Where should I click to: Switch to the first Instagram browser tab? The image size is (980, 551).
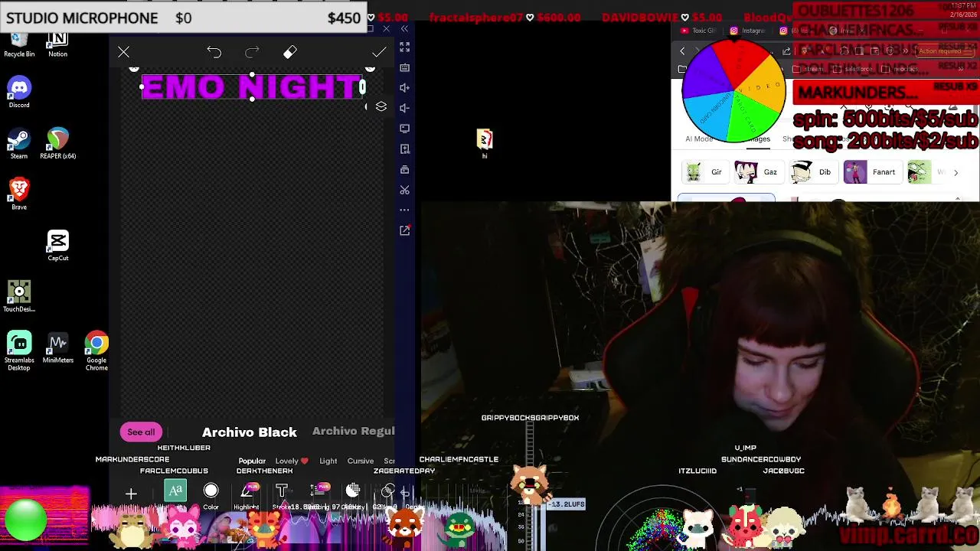point(748,31)
